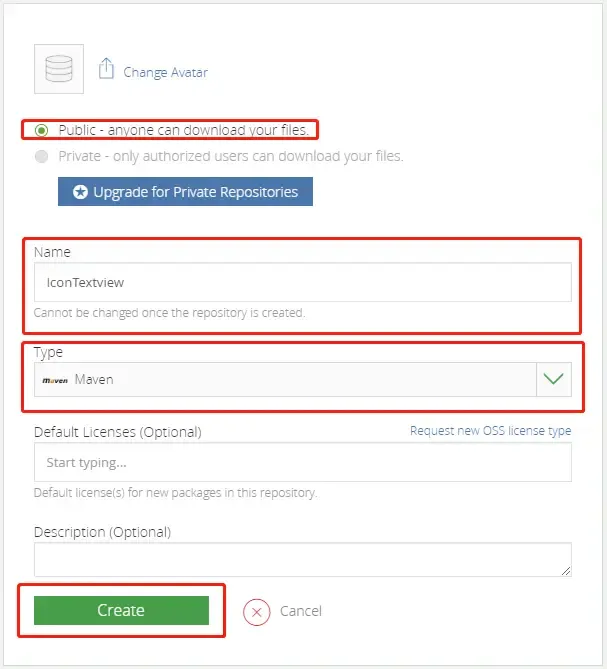The width and height of the screenshot is (607, 669).
Task: Click the repository avatar placeholder image
Action: (x=61, y=69)
